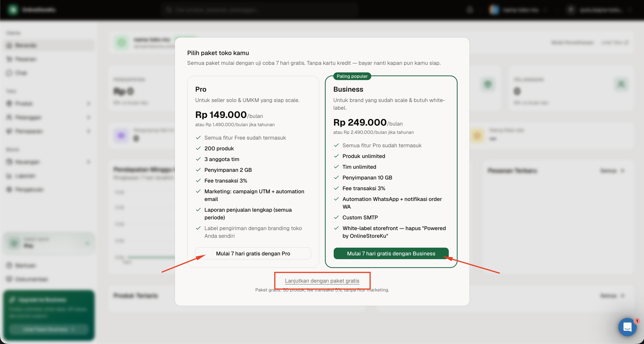
Task: Select the "Business" plan title
Action: tap(348, 89)
